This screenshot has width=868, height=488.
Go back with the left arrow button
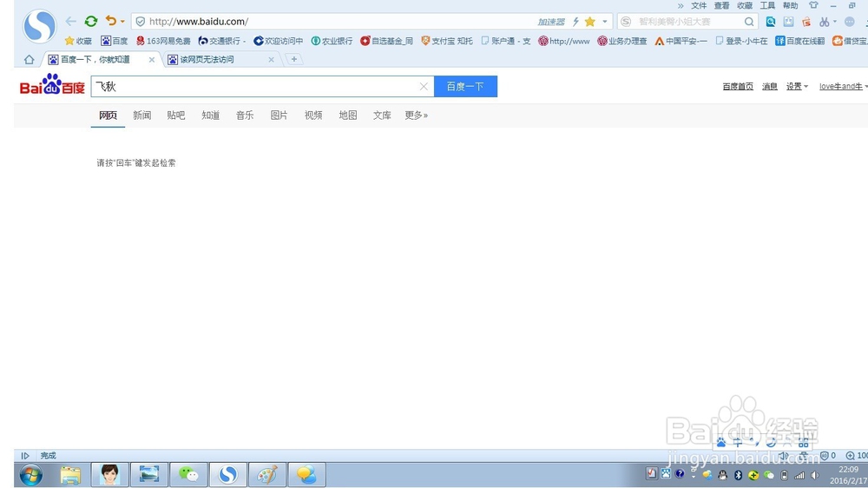point(70,22)
